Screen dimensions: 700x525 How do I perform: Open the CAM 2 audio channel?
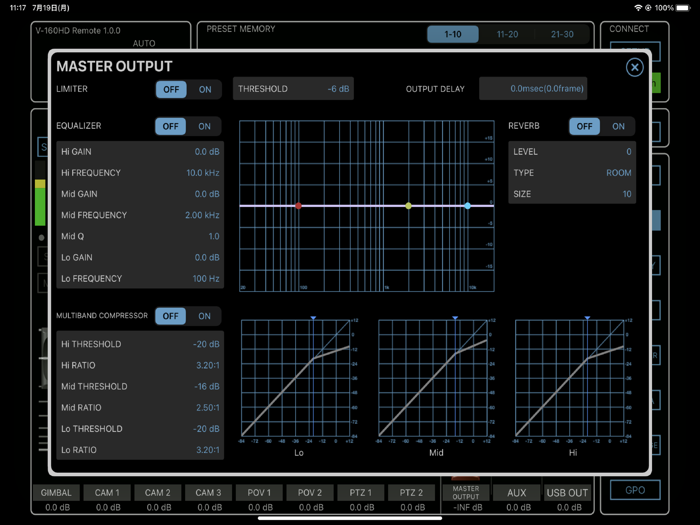coord(158,493)
